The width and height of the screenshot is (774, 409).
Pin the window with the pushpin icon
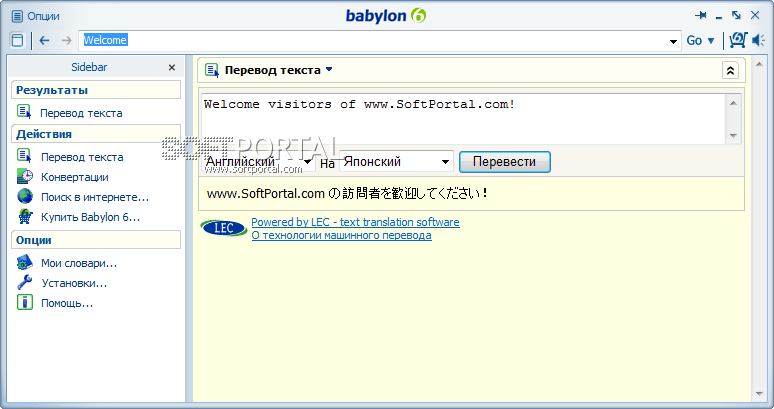700,16
